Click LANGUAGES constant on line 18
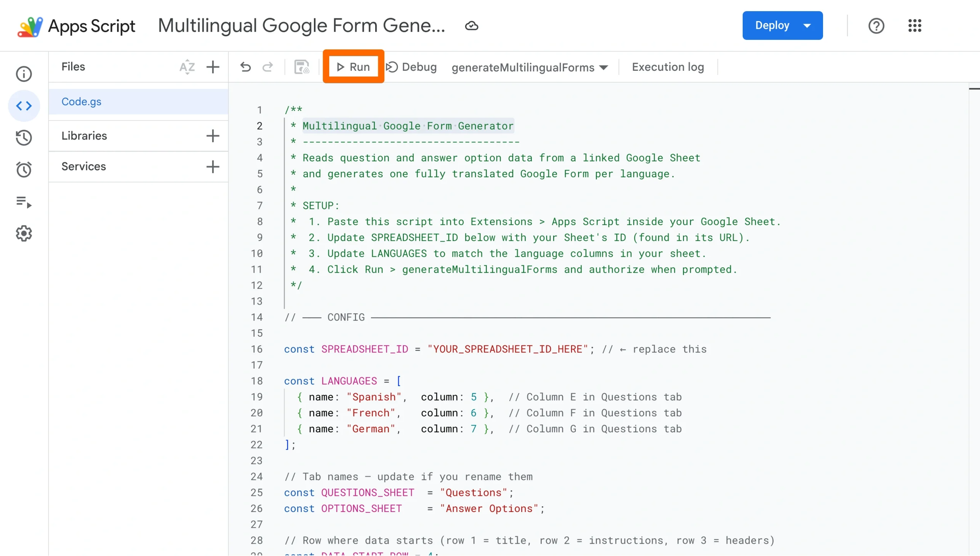980x556 pixels. coord(349,381)
